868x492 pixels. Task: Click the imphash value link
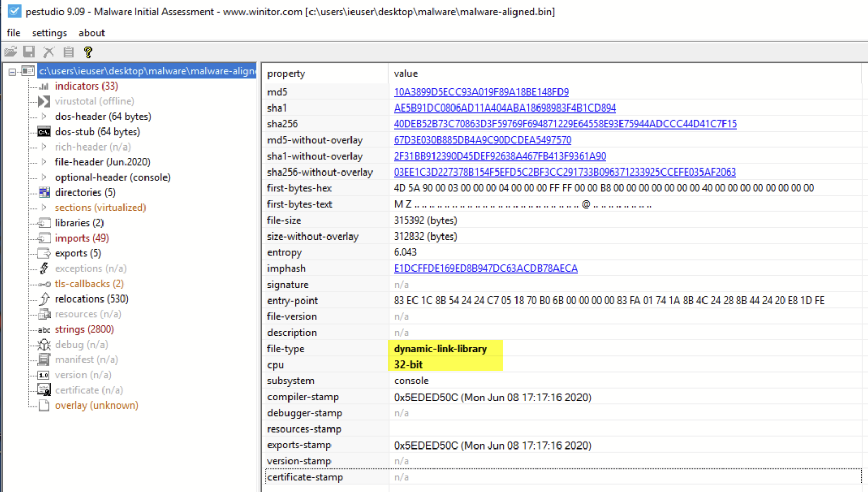click(486, 269)
